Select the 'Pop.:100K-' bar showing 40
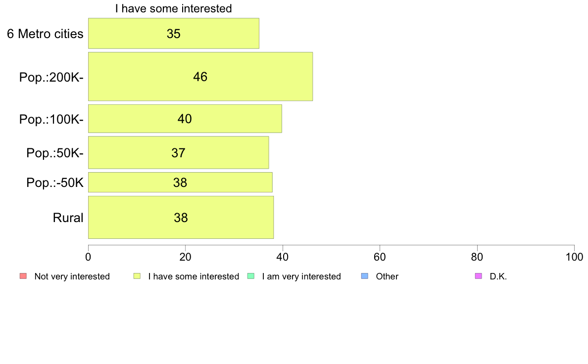 click(x=185, y=119)
